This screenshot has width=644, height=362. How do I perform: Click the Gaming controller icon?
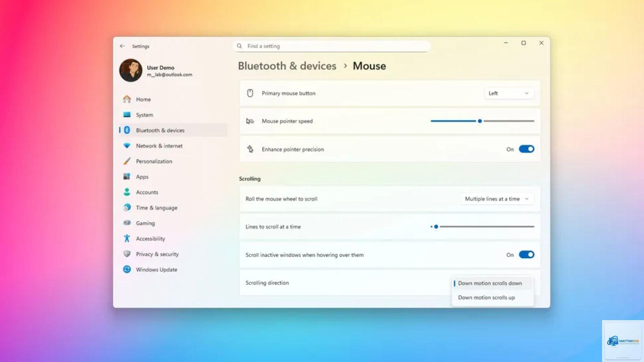127,223
